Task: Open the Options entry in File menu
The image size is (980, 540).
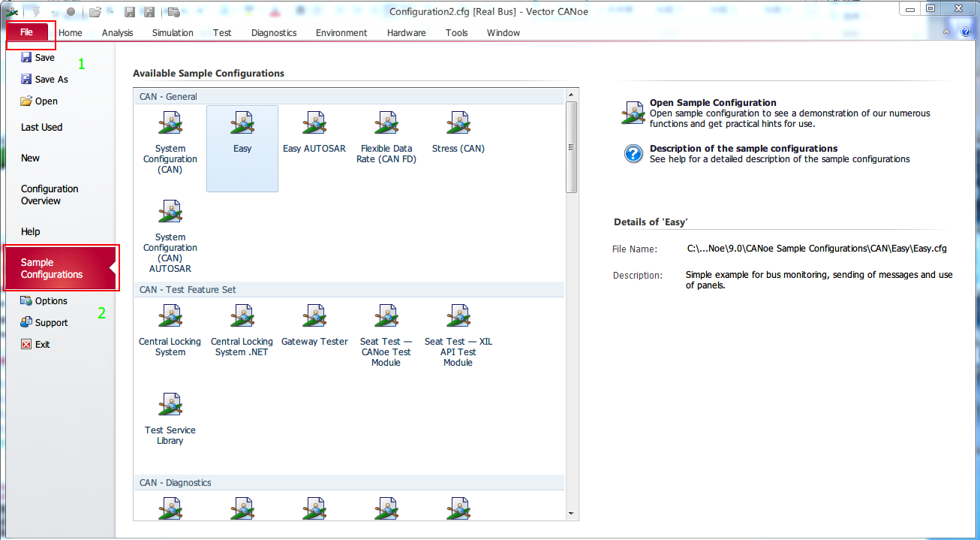Action: (51, 300)
